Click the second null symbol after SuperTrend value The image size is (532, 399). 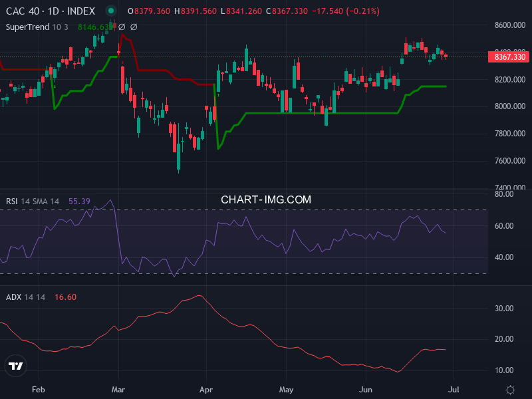[134, 27]
